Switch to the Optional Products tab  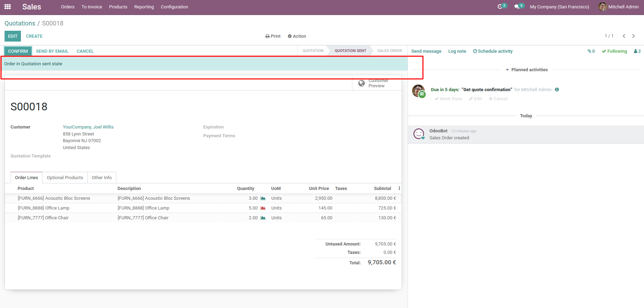pos(65,178)
